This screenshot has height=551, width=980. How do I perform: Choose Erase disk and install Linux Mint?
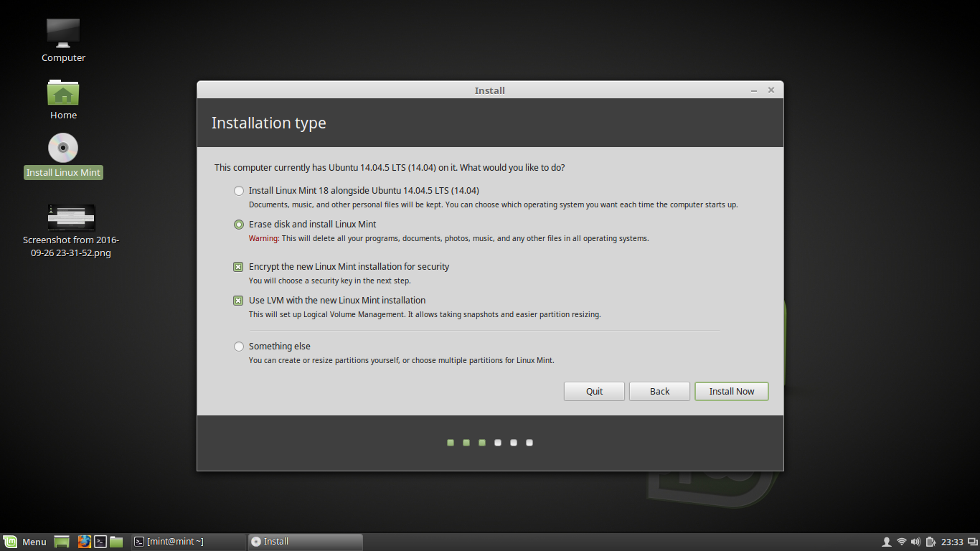[x=239, y=225]
